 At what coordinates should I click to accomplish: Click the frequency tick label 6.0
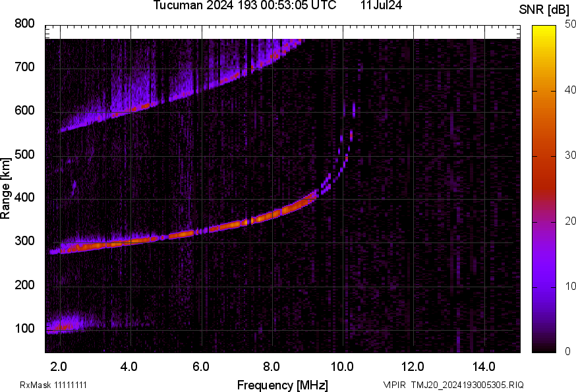(x=200, y=367)
